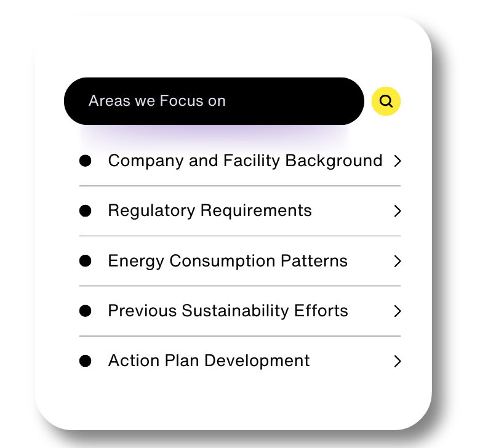Click the bullet beside Company and Facility Background
The width and height of the screenshot is (480, 448).
86,161
